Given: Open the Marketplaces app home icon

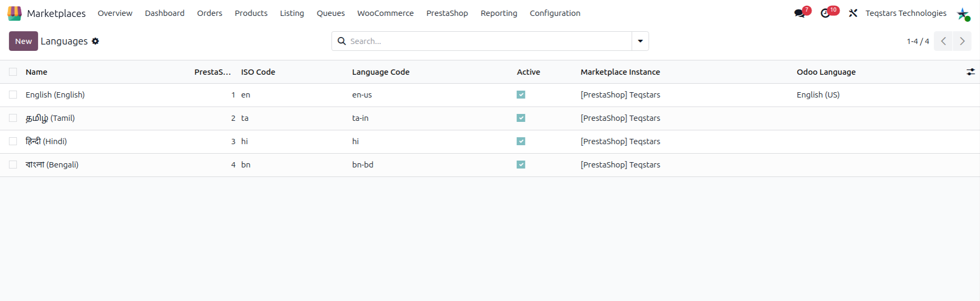Looking at the screenshot, I should [x=14, y=13].
